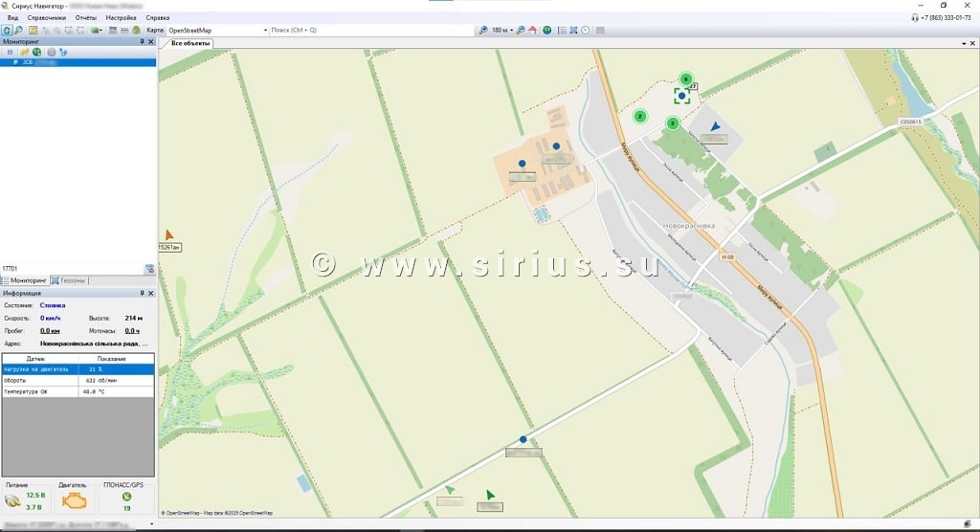Click the home icon in map toolbar
This screenshot has width=980, height=532.
pyautogui.click(x=532, y=31)
